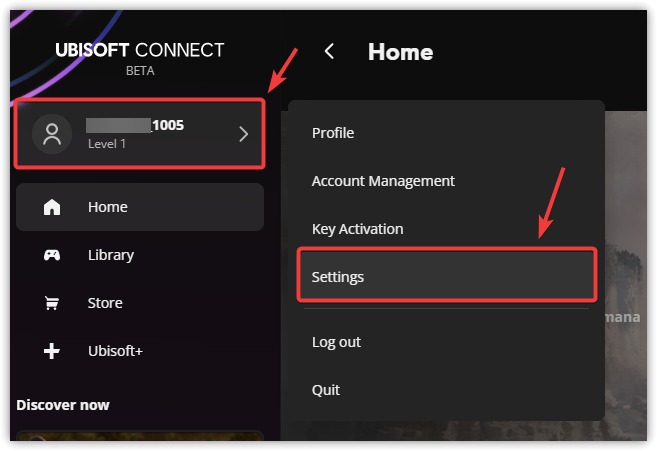
Task: Open Profile from the account menu
Action: [x=333, y=133]
